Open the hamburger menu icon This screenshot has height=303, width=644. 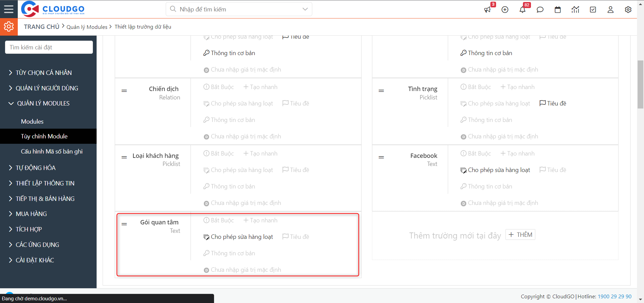pyautogui.click(x=9, y=9)
